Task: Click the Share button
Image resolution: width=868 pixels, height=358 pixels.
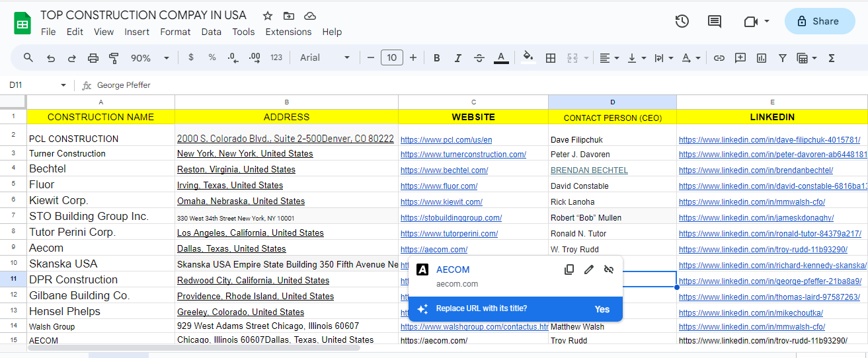Action: tap(819, 21)
